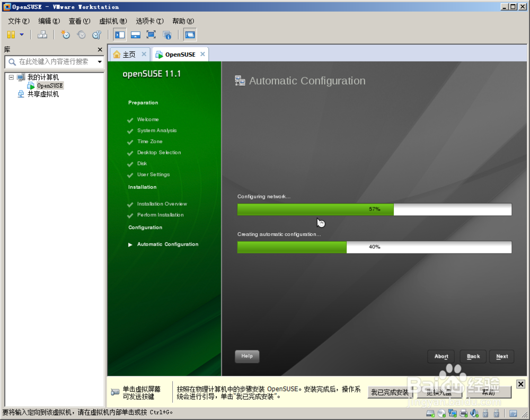Click the printer status icon
Viewport: 530px width, 420px height.
[463, 413]
